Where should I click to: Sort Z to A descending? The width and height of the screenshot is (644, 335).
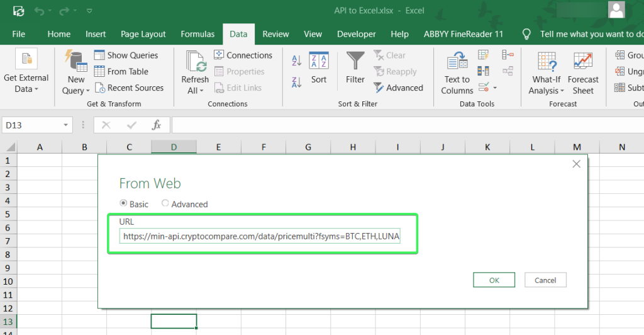(x=297, y=82)
